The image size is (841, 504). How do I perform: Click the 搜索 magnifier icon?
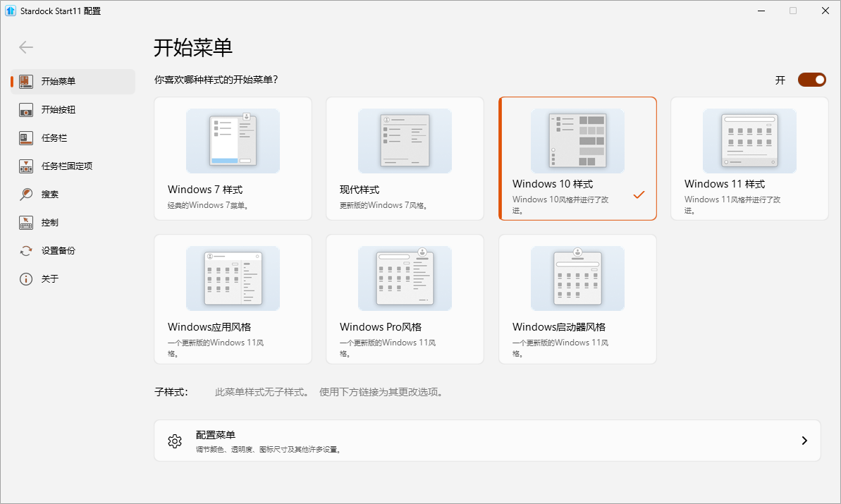coord(26,195)
